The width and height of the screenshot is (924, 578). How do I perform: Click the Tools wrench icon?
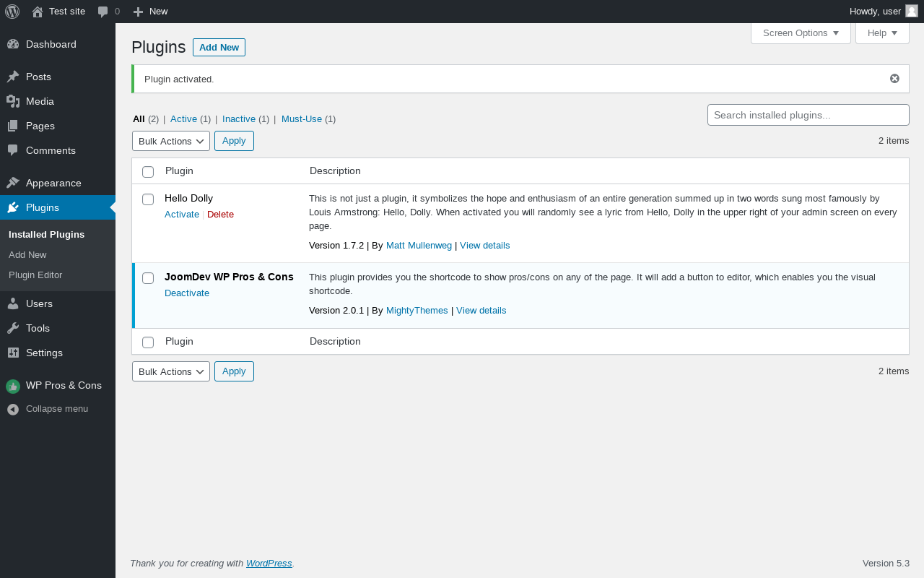13,328
